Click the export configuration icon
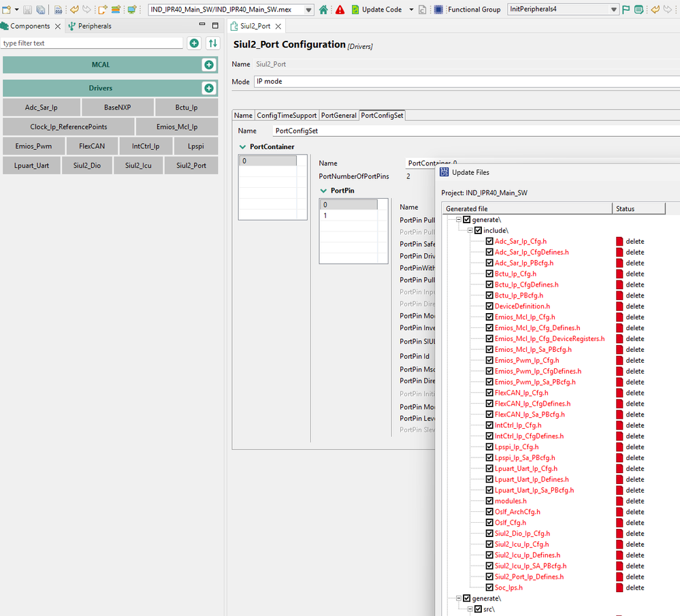The height and width of the screenshot is (616, 680). tap(103, 9)
